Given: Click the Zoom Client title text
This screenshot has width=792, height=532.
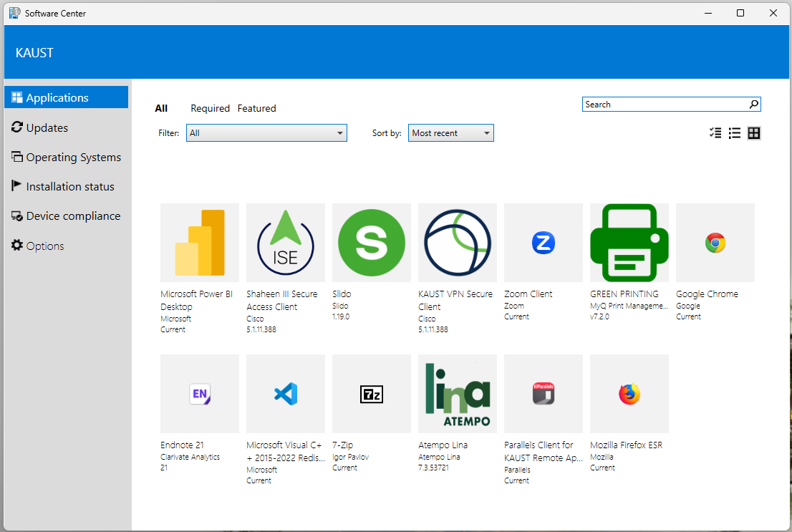Looking at the screenshot, I should tap(528, 294).
